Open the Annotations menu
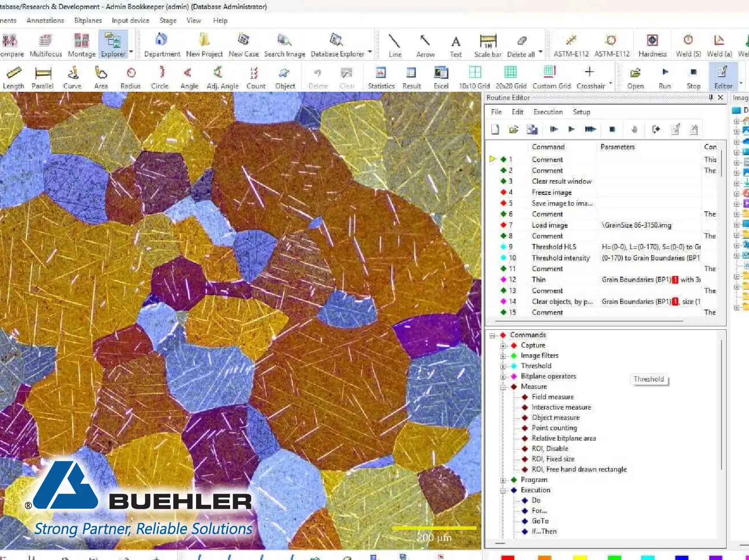The width and height of the screenshot is (749, 560). [45, 20]
